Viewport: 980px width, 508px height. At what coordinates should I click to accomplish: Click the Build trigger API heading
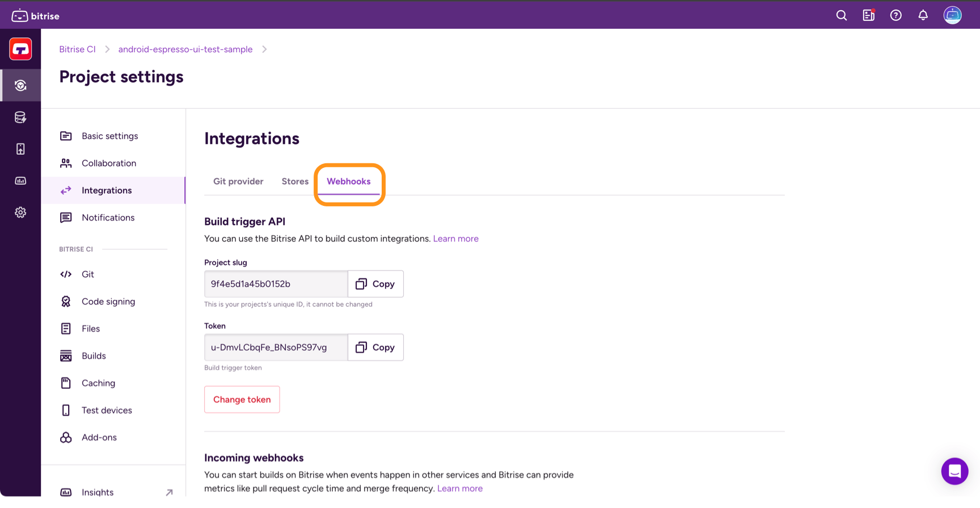click(x=245, y=222)
